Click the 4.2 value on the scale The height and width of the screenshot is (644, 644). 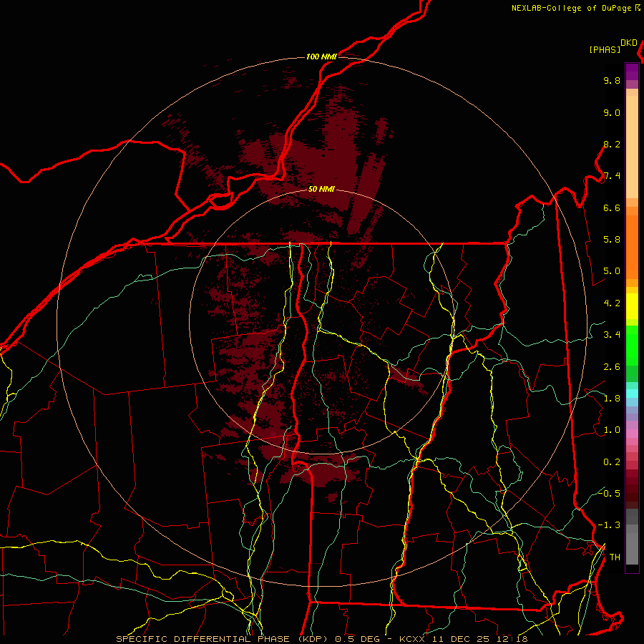(612, 303)
